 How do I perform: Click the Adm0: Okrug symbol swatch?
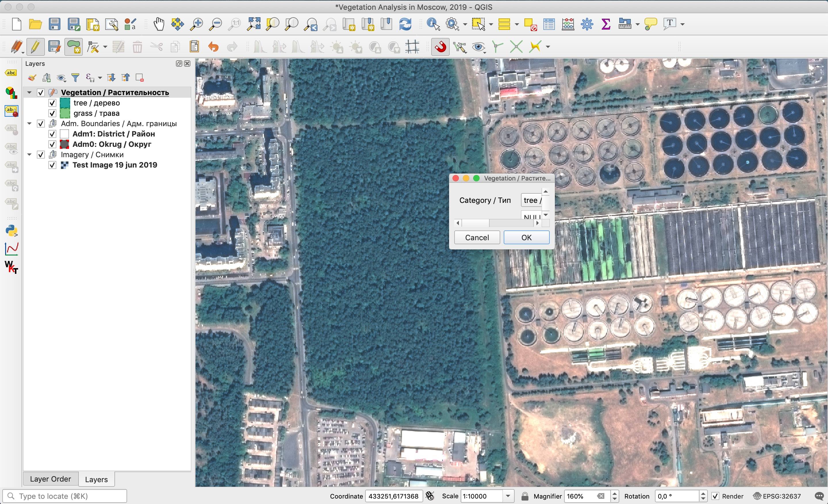pos(64,144)
